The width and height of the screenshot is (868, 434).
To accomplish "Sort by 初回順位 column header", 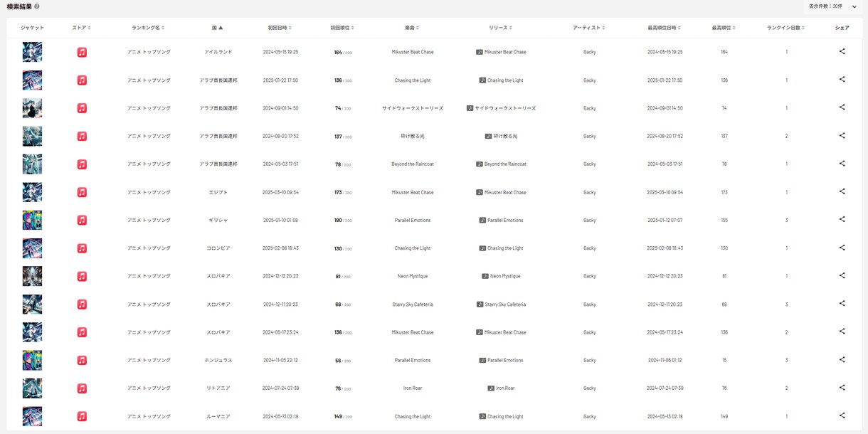I will pyautogui.click(x=342, y=28).
